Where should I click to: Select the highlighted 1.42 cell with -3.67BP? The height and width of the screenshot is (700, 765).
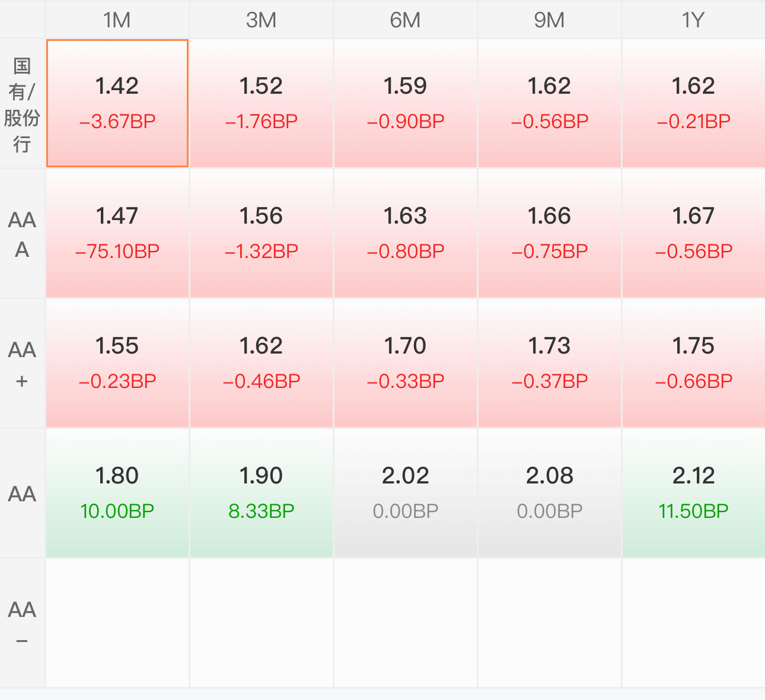click(117, 103)
